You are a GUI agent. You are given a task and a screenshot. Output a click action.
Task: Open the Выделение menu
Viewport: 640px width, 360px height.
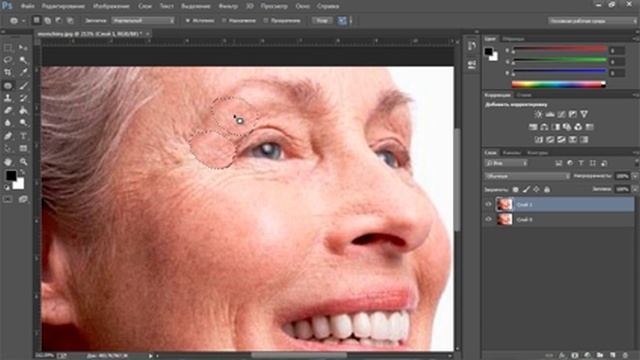[196, 6]
